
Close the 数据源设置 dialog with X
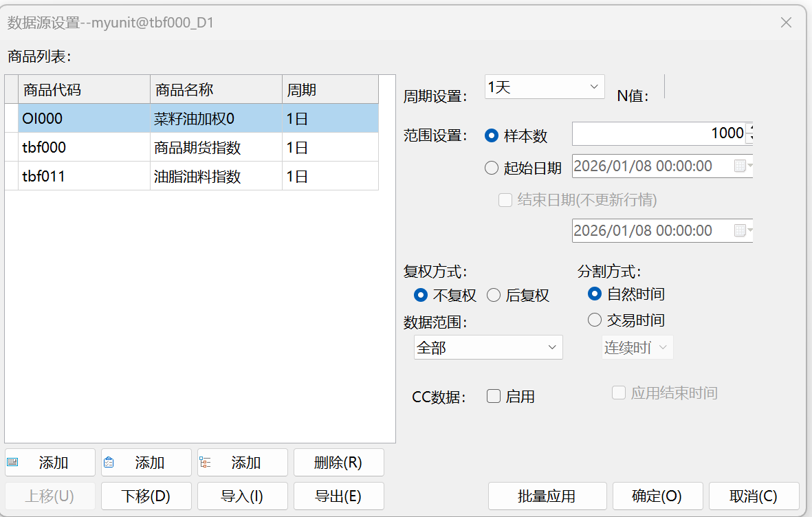[x=787, y=23]
